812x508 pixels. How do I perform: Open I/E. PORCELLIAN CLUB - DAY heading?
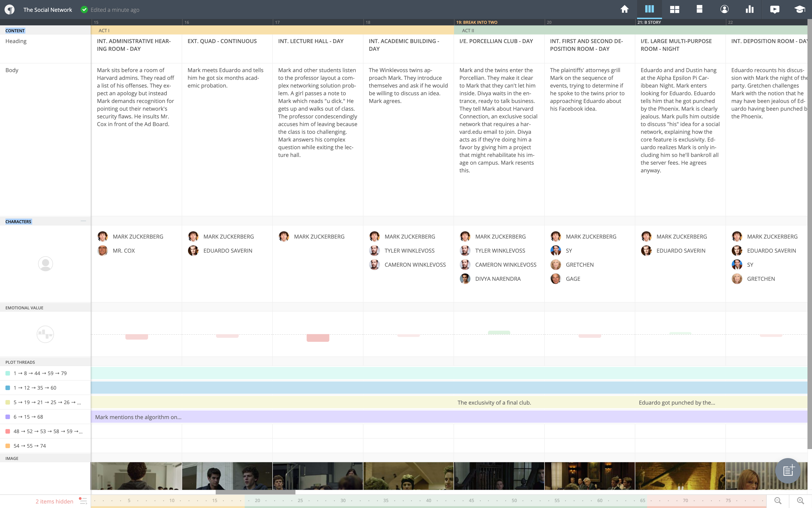coord(496,41)
